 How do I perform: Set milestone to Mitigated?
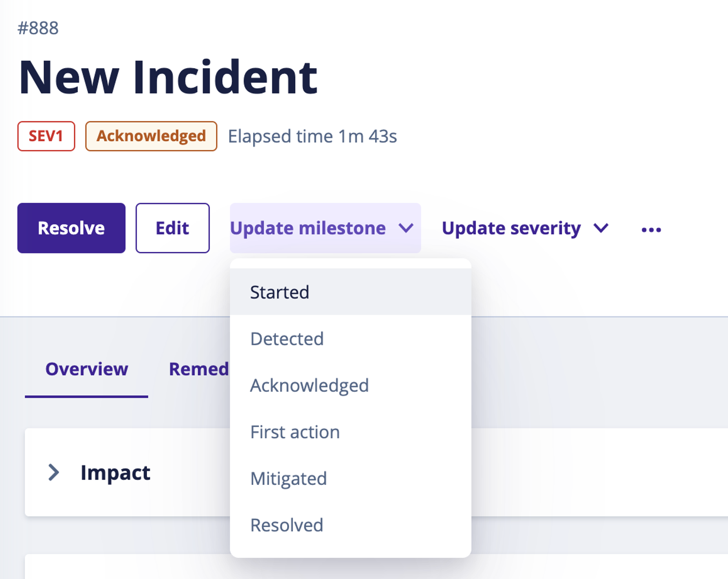[350, 478]
